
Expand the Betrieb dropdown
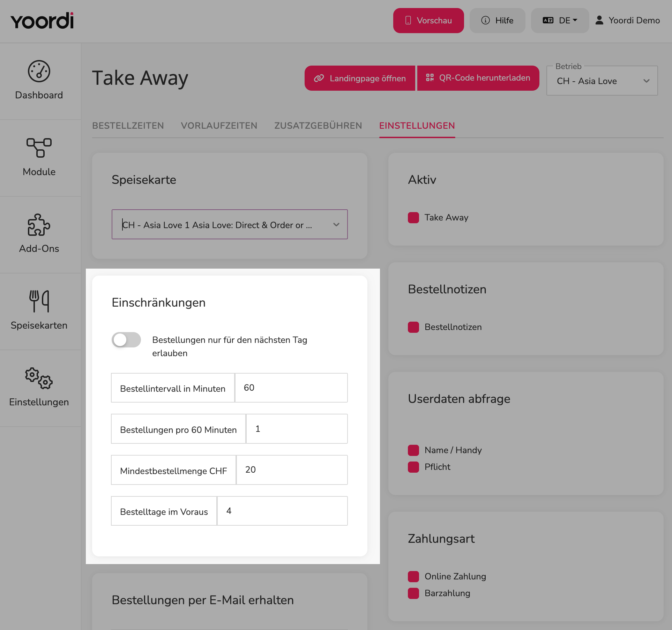[602, 81]
